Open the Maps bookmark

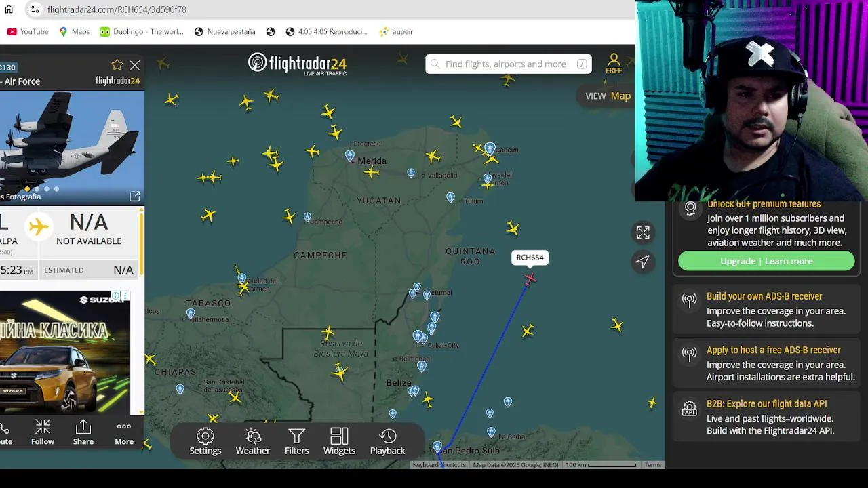74,31
